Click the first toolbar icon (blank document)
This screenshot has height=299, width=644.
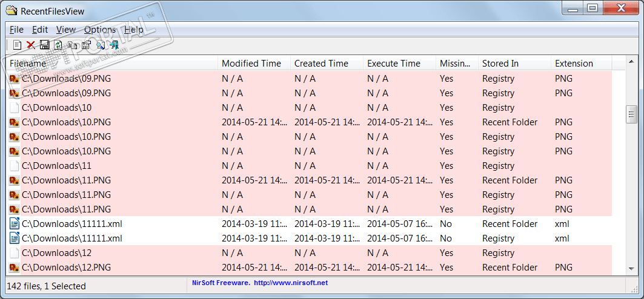point(17,45)
